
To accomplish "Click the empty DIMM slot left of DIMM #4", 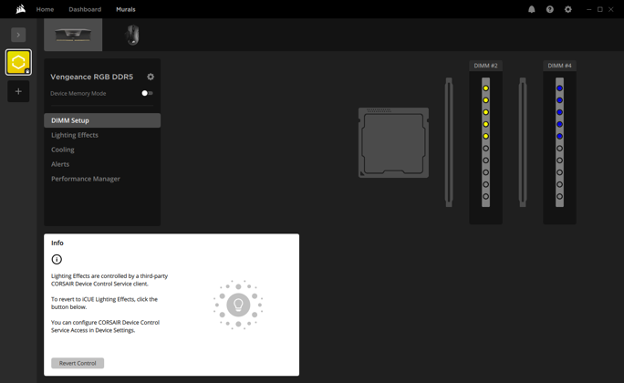I will click(523, 142).
